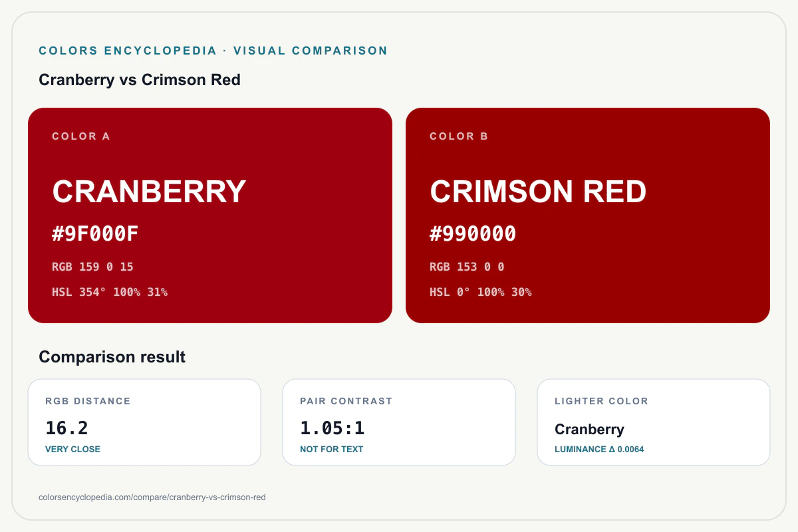Open the Lighter Color result card

(x=654, y=422)
